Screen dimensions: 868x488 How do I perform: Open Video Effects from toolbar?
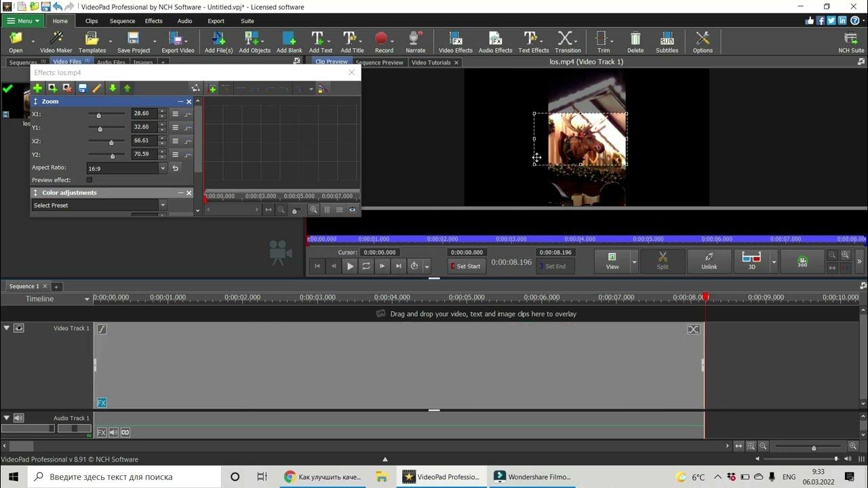[456, 42]
